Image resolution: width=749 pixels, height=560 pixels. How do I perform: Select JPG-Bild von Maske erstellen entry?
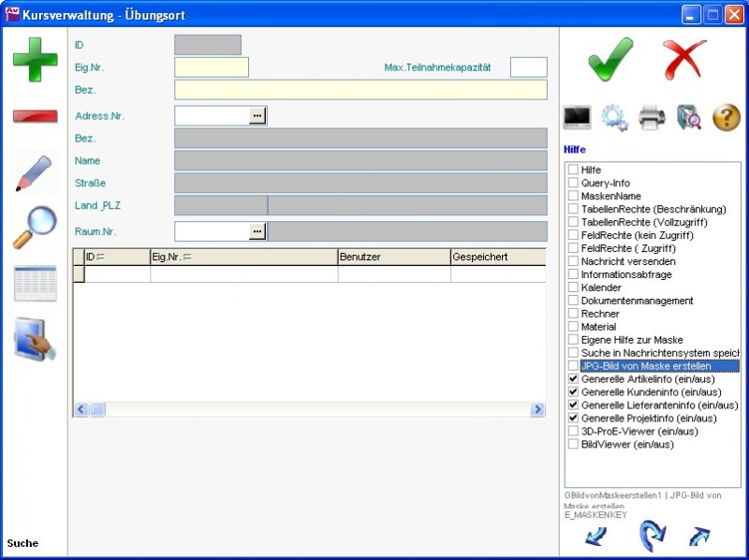tap(646, 366)
